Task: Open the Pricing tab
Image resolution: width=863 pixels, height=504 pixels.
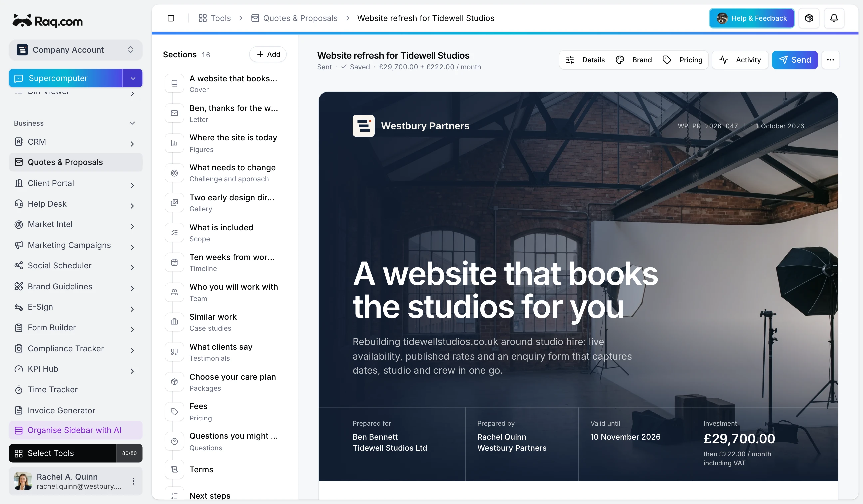Action: tap(683, 60)
